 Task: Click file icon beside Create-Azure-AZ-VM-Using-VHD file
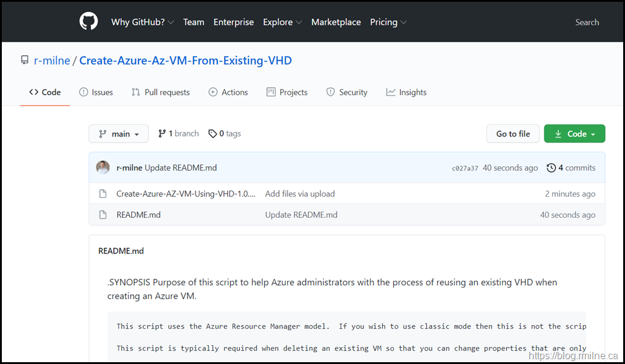(103, 194)
